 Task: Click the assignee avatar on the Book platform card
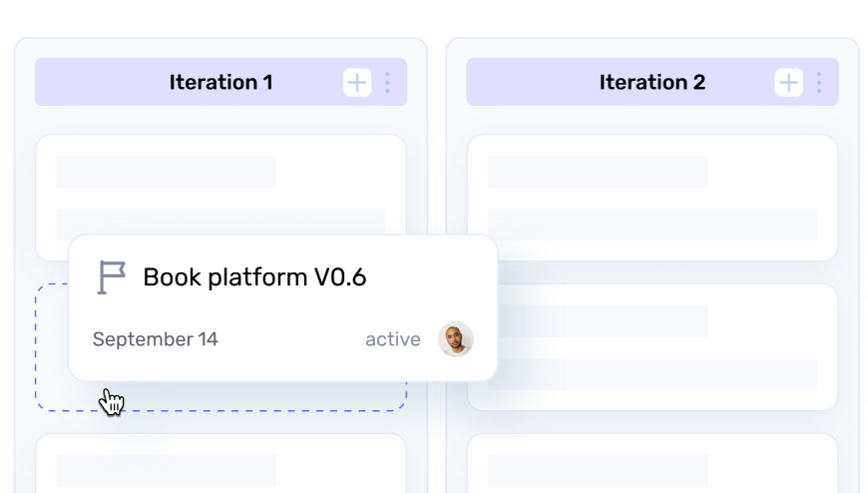pos(455,339)
